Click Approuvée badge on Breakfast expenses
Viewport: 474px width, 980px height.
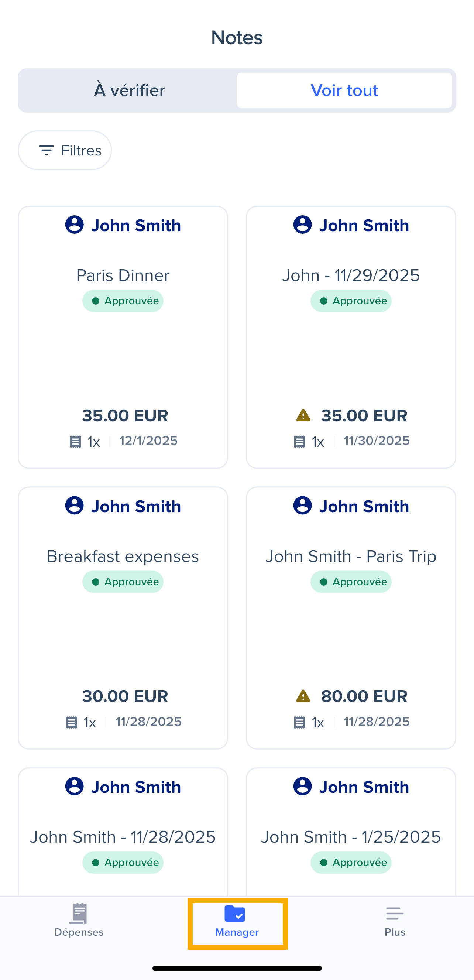click(123, 582)
